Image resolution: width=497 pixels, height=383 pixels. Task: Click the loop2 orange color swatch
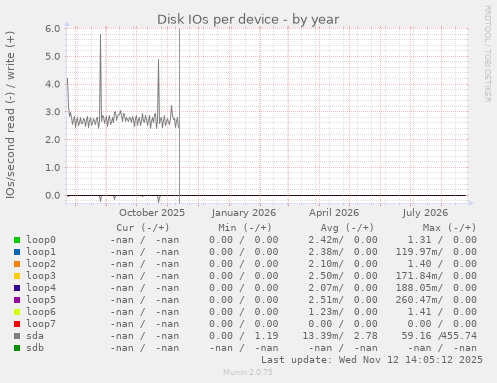tap(17, 264)
